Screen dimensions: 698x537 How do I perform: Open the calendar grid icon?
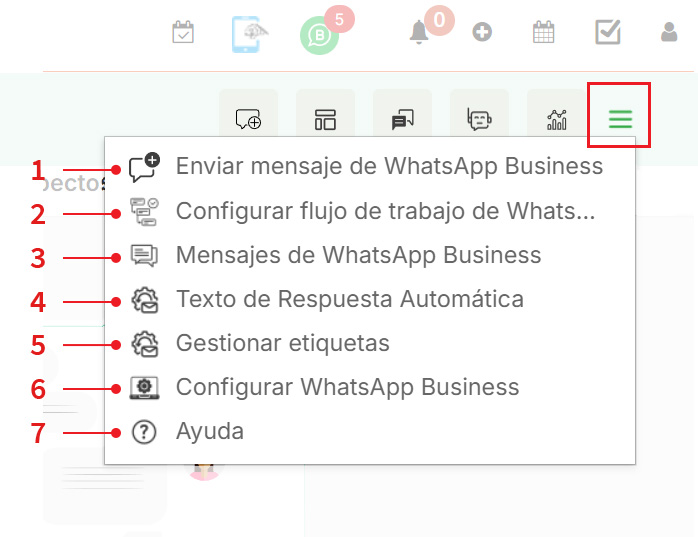543,33
